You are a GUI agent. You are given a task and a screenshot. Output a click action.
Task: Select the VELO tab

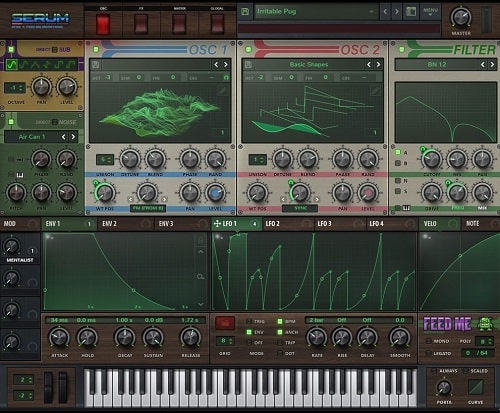[439, 224]
